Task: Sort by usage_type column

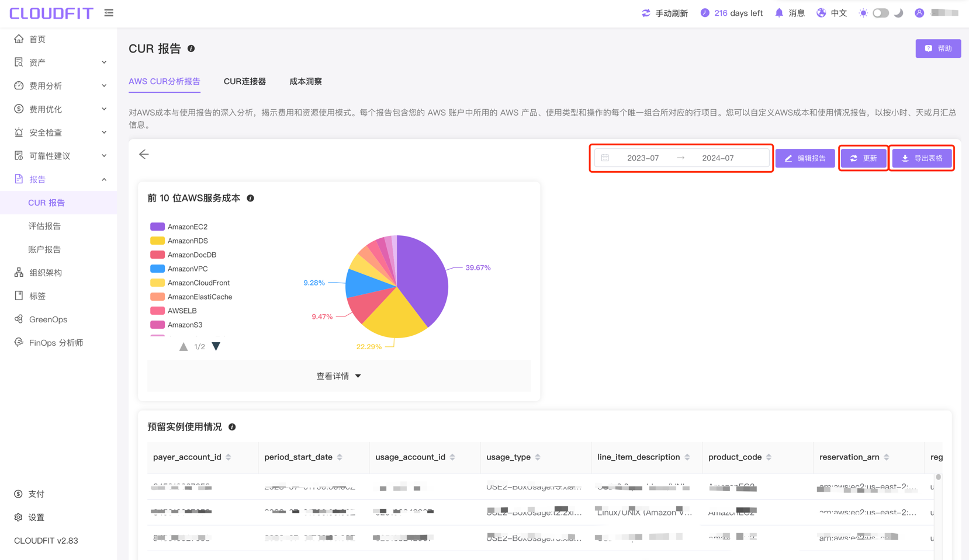Action: [538, 457]
